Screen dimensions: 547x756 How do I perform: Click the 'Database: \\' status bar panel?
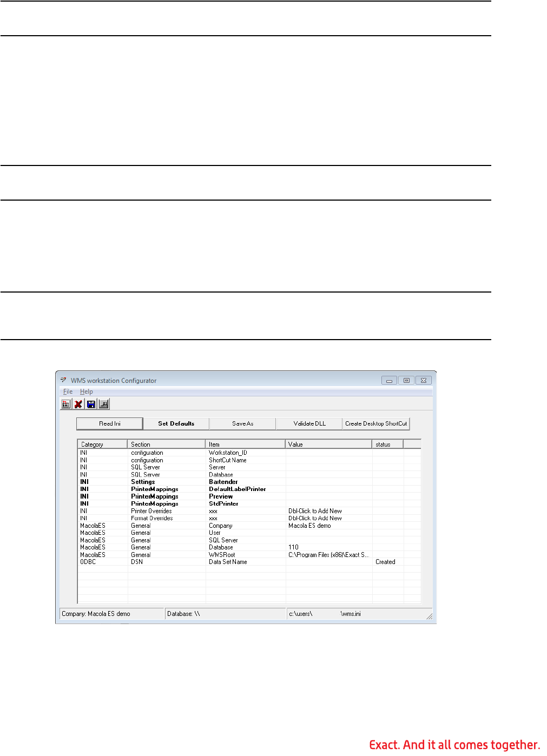(226, 614)
